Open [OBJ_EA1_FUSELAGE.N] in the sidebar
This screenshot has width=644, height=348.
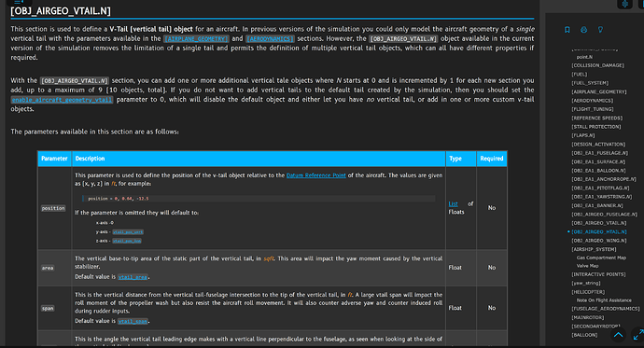point(599,153)
